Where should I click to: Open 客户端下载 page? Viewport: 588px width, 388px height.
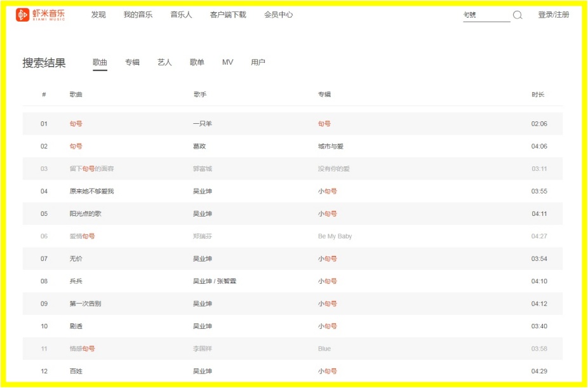tap(228, 15)
